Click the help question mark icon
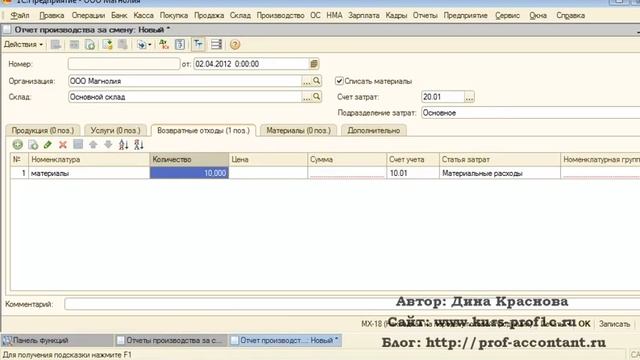The height and width of the screenshot is (360, 640). tap(235, 44)
